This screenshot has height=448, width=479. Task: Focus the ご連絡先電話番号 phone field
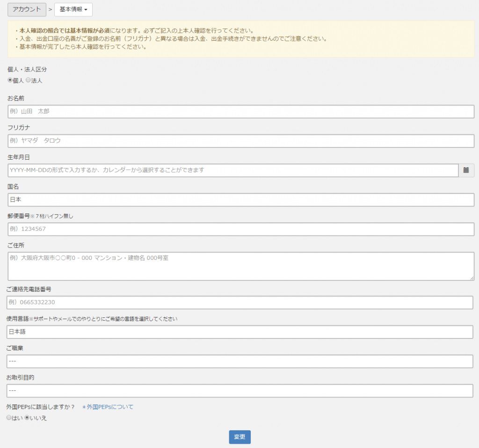[239, 302]
